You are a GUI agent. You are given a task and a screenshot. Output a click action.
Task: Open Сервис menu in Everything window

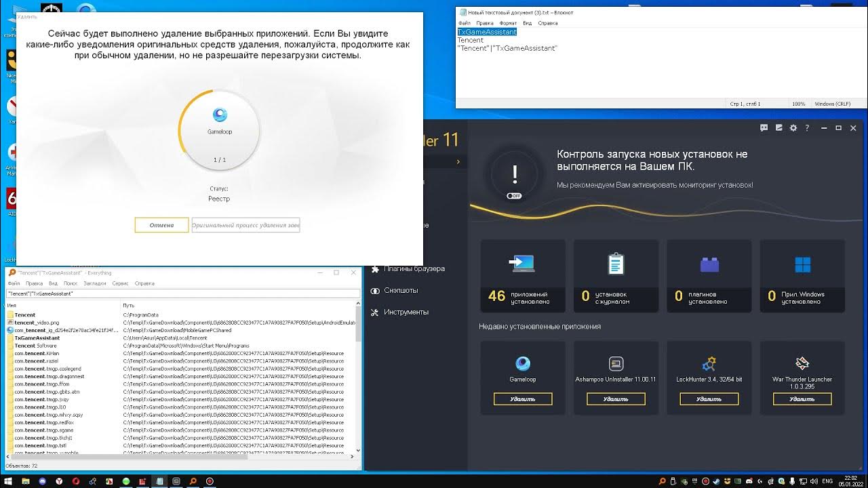coord(120,283)
